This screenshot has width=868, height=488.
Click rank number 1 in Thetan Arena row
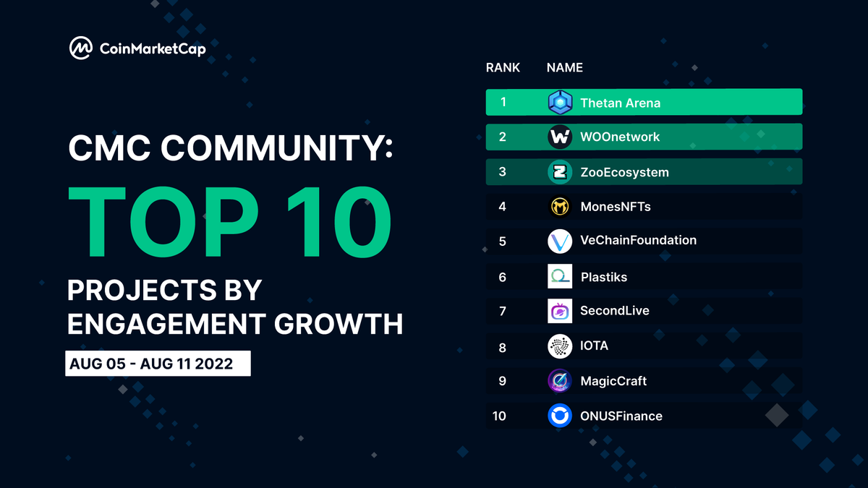point(503,102)
